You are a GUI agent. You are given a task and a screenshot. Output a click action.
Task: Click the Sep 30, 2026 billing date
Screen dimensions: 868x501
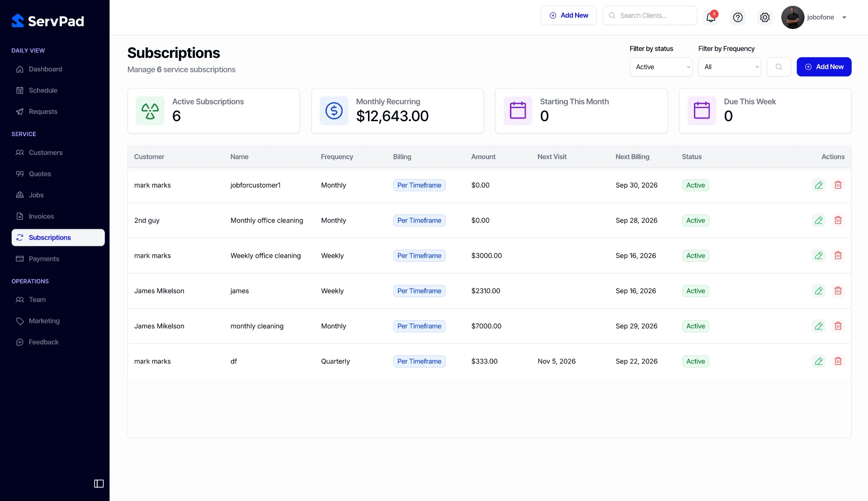pos(637,185)
